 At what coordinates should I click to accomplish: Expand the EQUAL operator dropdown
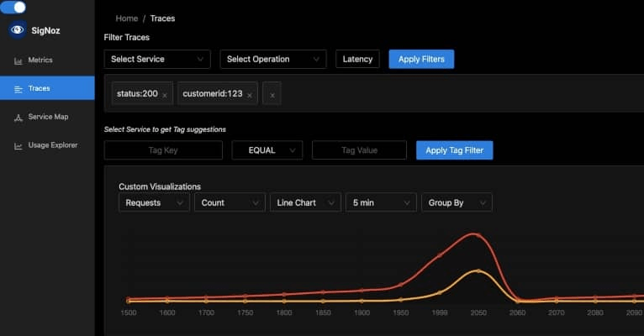point(267,150)
